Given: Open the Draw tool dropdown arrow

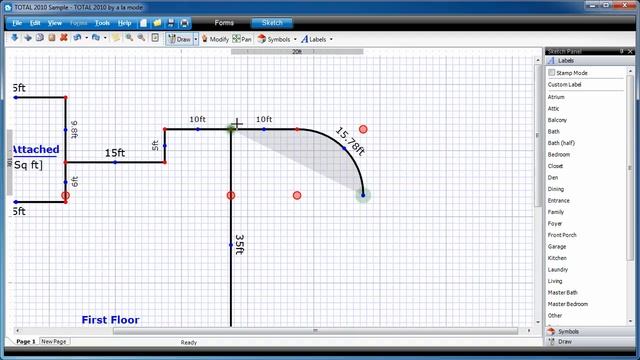Looking at the screenshot, I should pyautogui.click(x=196, y=40).
